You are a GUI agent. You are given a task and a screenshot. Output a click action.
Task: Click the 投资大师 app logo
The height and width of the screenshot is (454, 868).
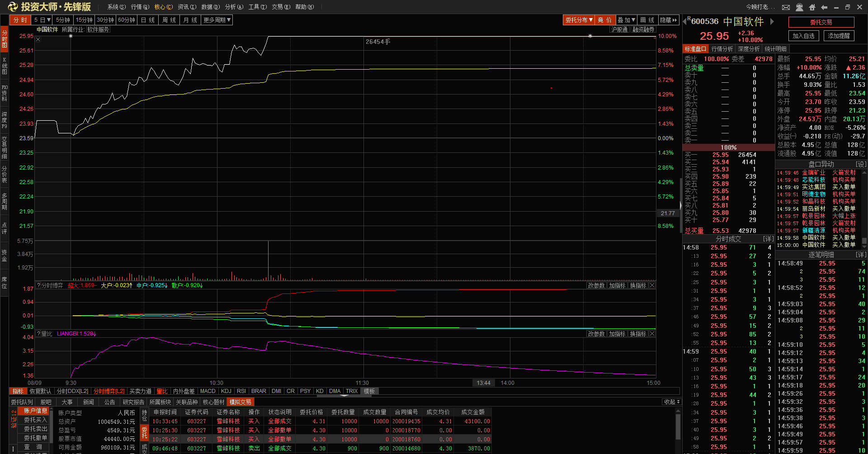[50, 7]
